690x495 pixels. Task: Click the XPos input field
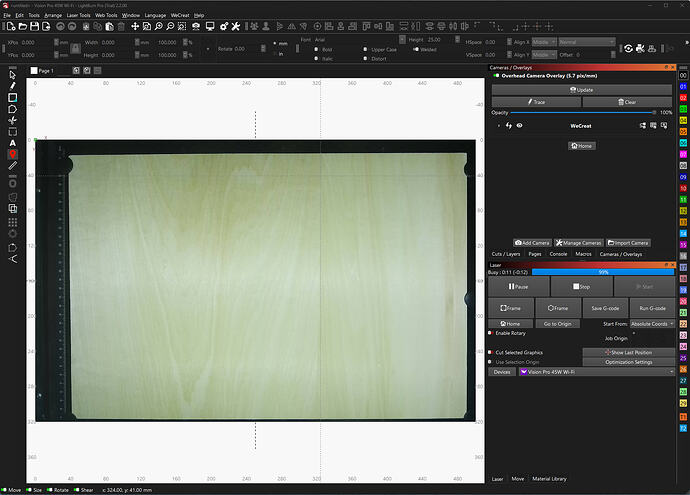pyautogui.click(x=37, y=42)
